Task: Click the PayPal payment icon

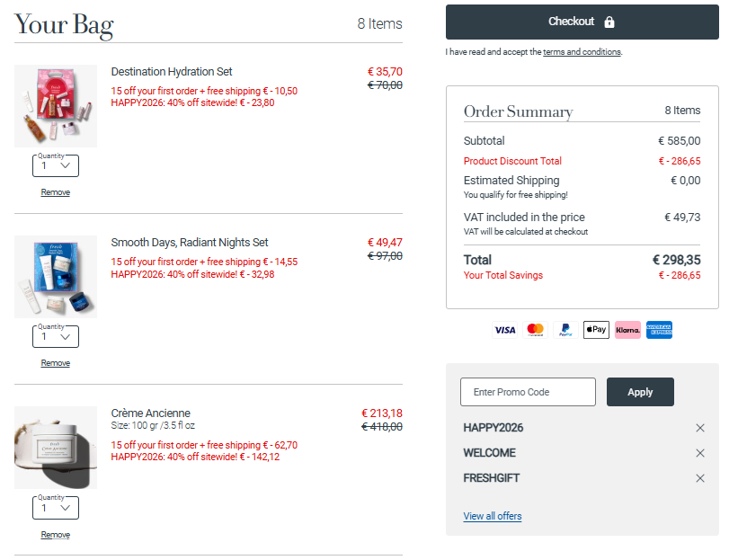Action: click(x=565, y=330)
